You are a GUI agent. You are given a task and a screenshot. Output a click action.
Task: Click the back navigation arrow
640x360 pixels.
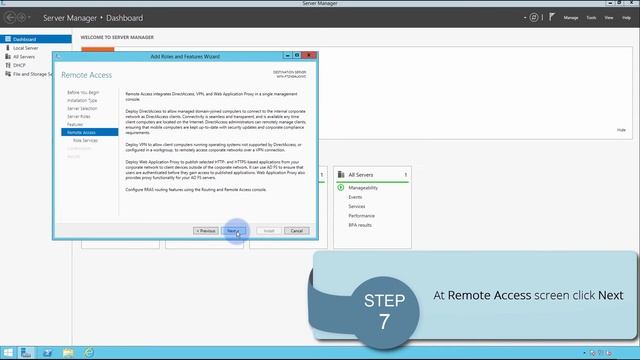point(10,18)
